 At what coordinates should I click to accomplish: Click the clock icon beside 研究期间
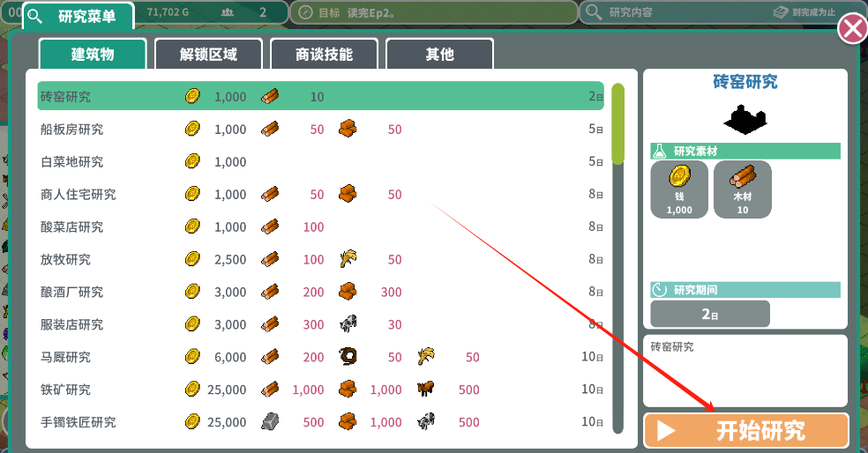659,290
